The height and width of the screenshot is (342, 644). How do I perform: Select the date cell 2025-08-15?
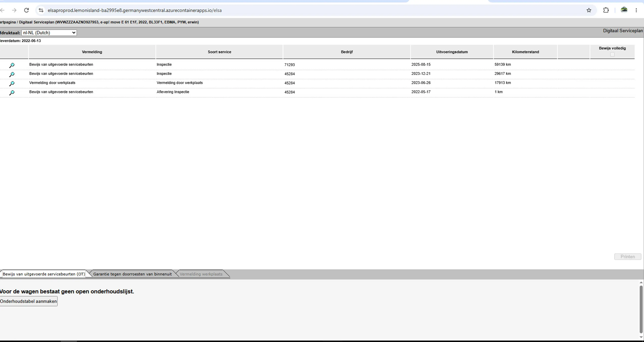(421, 65)
